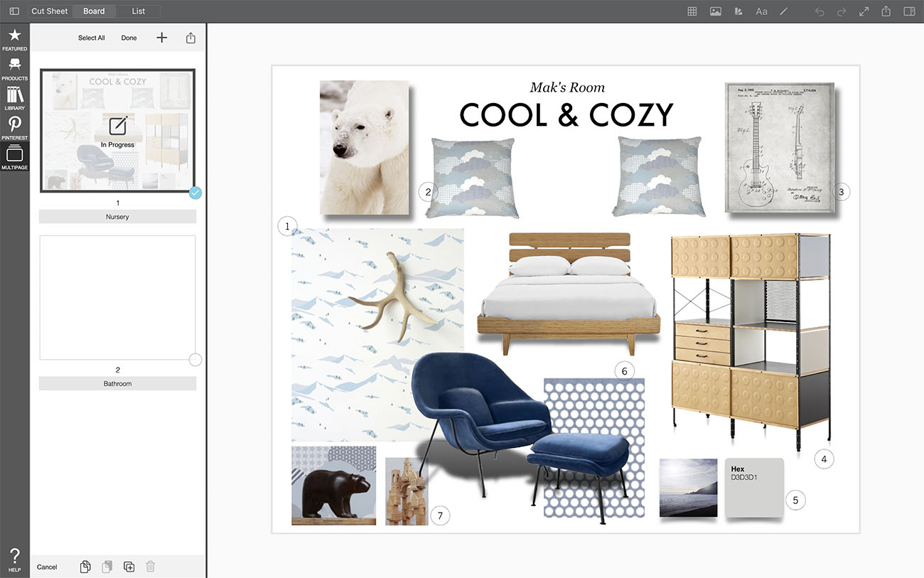Switch to the Cut Sheet tab
924x578 pixels.
50,11
